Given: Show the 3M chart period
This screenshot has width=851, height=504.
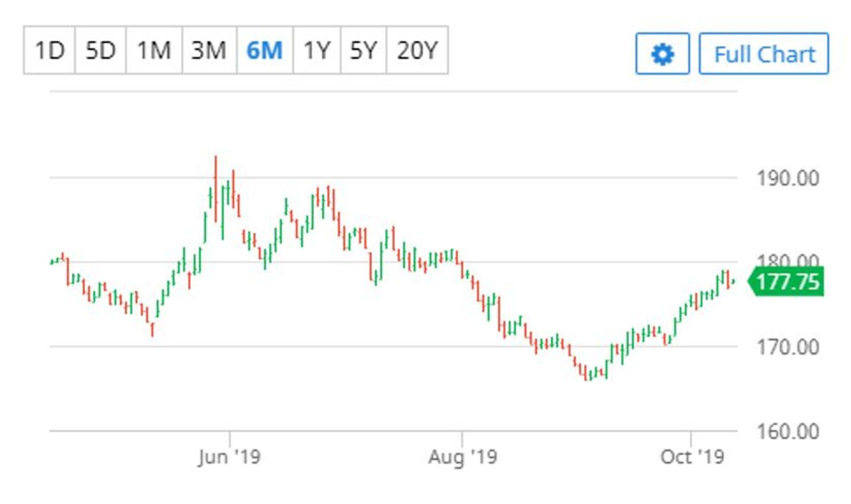Looking at the screenshot, I should pyautogui.click(x=209, y=50).
